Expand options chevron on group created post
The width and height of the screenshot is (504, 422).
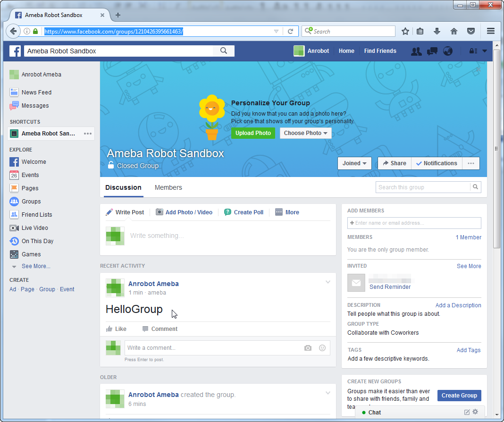click(x=328, y=393)
